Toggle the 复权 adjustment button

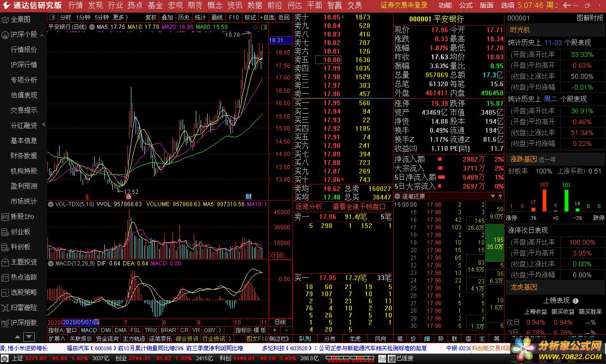point(151,18)
